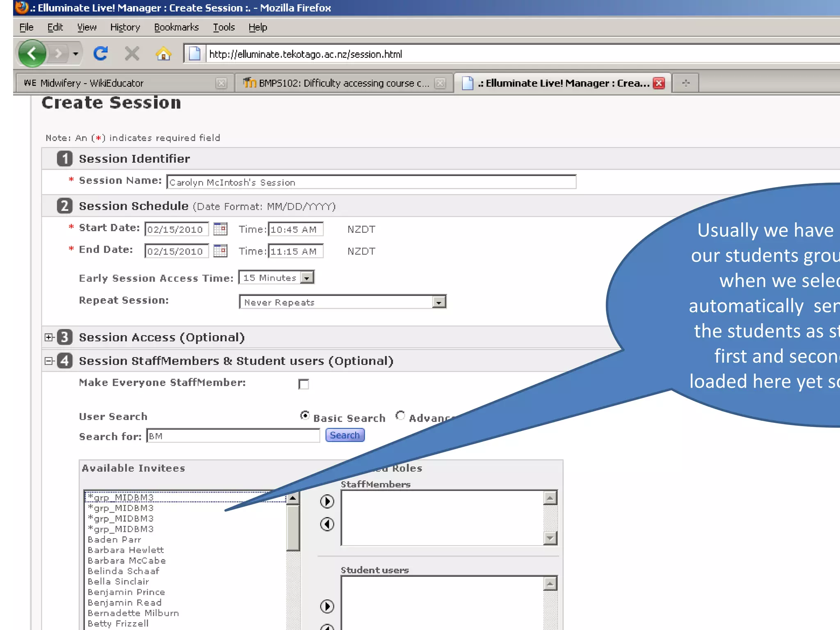Open the Repeat Session dropdown
Image resolution: width=840 pixels, height=630 pixels.
[439, 302]
